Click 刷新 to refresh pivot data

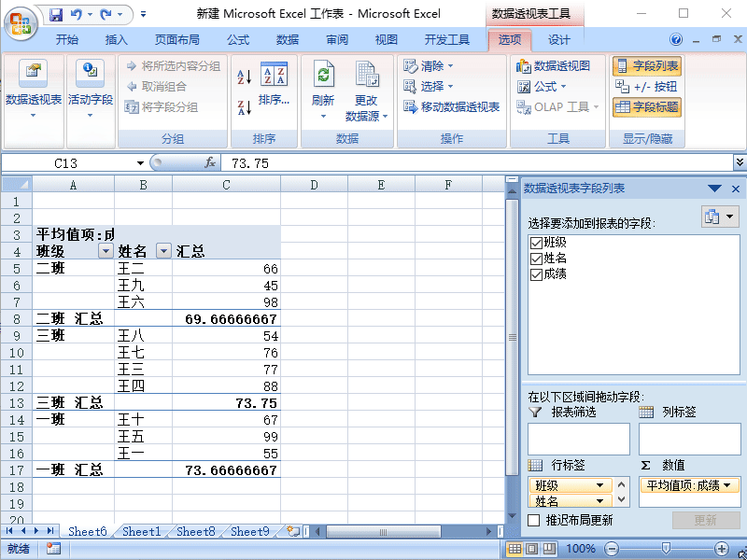pos(323,89)
